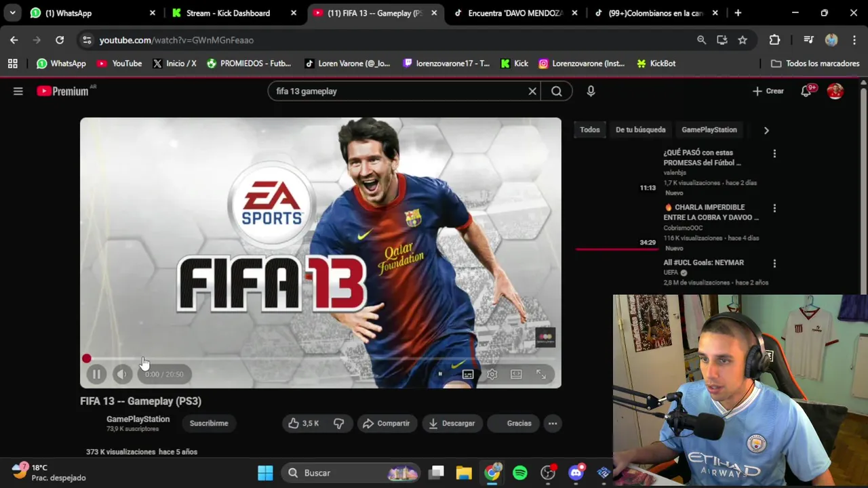Open the tab search dropdown arrow

12,13
